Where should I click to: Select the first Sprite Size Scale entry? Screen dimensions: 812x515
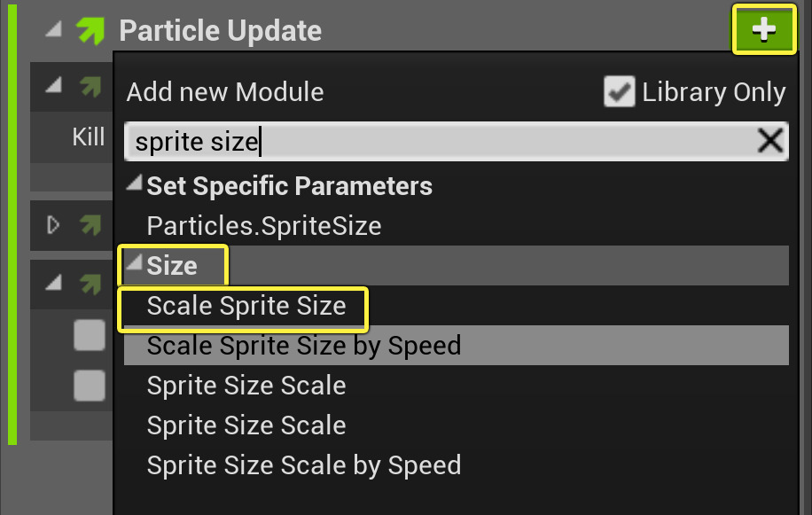[246, 385]
